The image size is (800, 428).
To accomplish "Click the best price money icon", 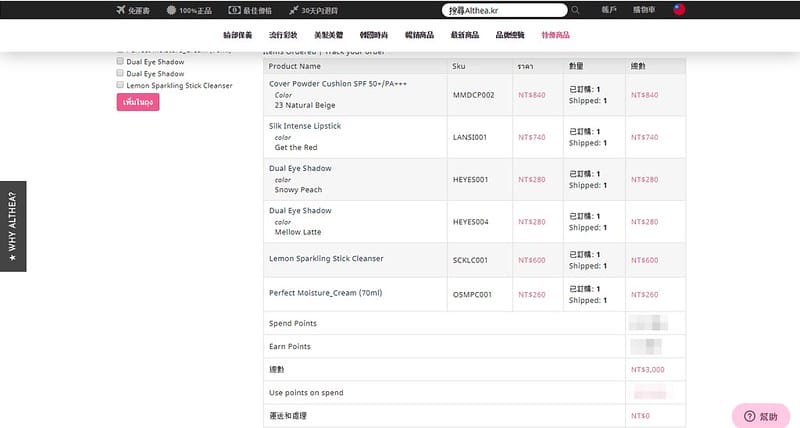I will pos(234,10).
